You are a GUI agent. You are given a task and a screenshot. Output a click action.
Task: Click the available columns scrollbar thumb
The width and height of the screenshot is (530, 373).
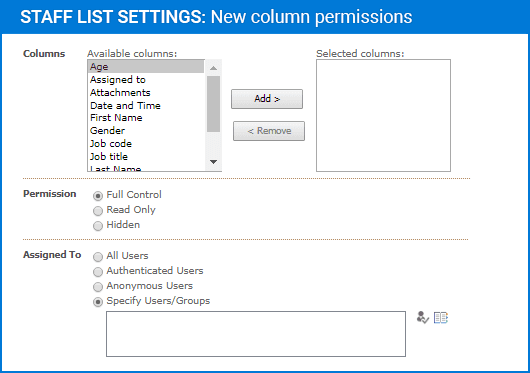213,104
